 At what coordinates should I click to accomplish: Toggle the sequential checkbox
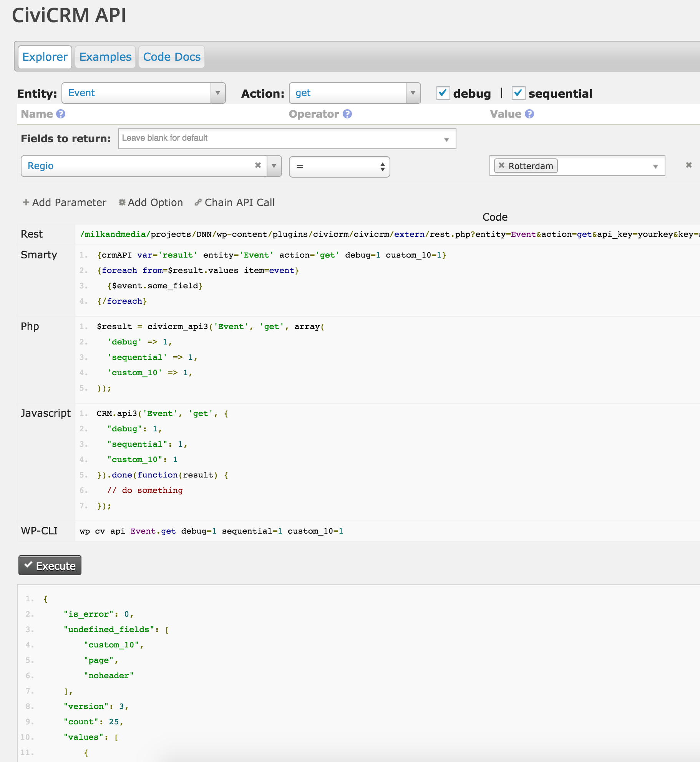(518, 93)
